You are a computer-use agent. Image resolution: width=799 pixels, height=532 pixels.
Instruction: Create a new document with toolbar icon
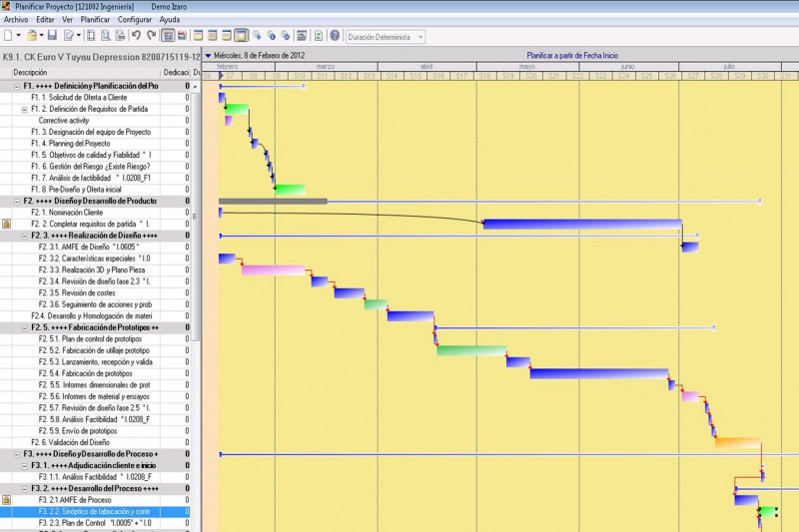(8, 36)
